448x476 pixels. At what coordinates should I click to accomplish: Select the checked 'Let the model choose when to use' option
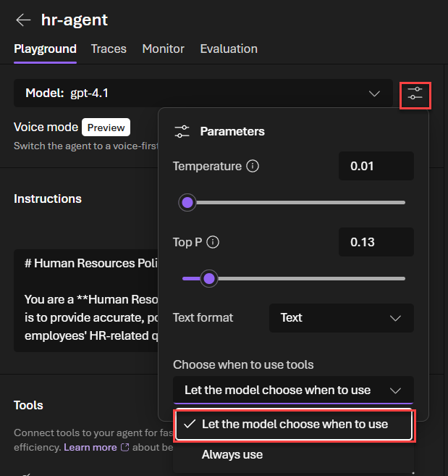[x=293, y=425]
